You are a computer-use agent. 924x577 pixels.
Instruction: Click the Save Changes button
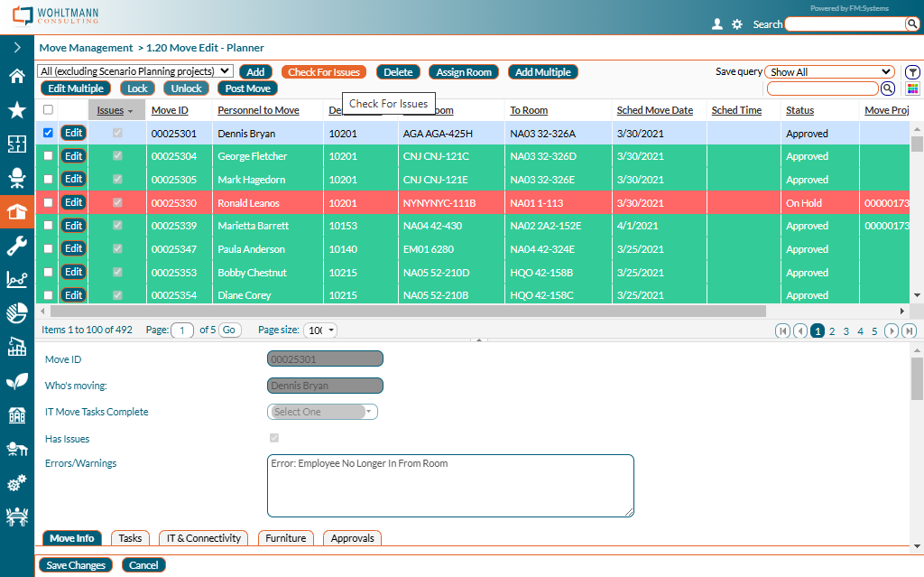point(76,565)
